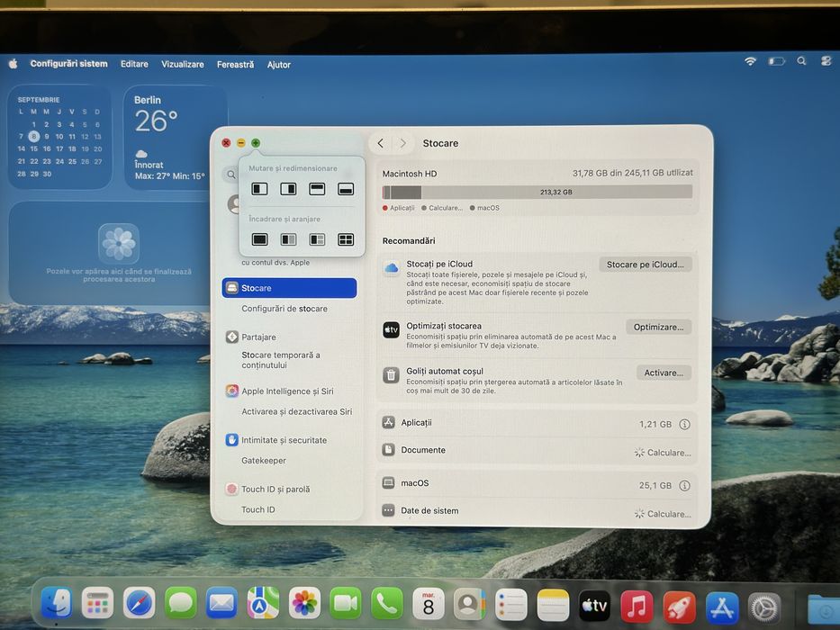Open Mail from the Dock

tap(221, 603)
